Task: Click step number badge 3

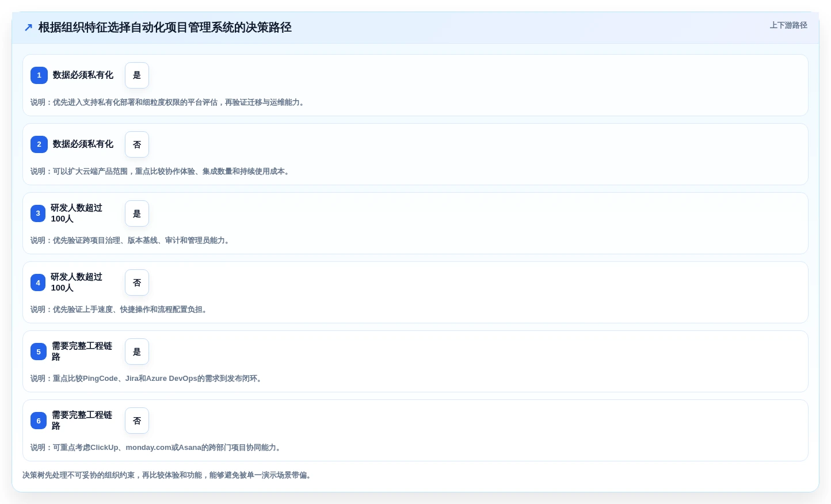Action: click(38, 213)
